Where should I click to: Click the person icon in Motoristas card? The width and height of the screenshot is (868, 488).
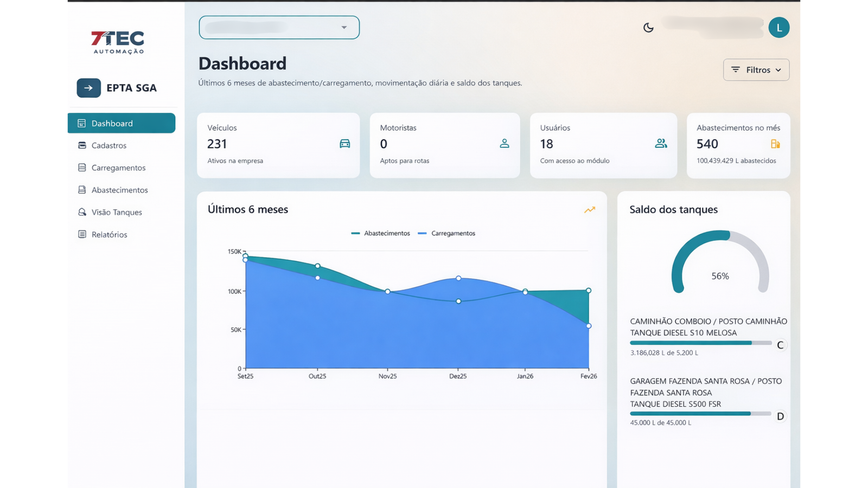pyautogui.click(x=505, y=144)
